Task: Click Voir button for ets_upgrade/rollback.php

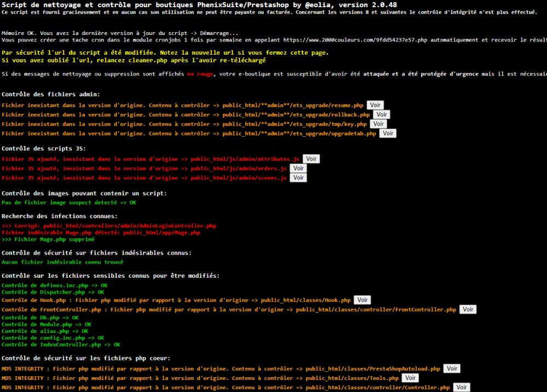Action: (382, 114)
